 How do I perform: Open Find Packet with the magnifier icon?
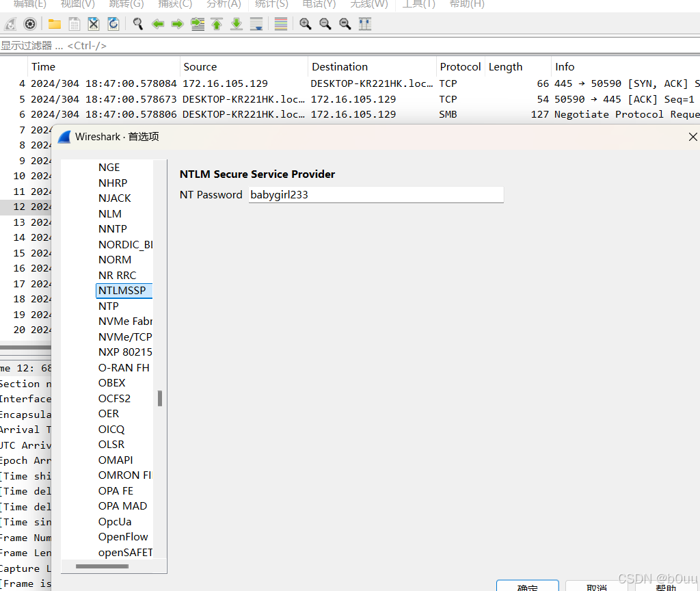click(138, 24)
